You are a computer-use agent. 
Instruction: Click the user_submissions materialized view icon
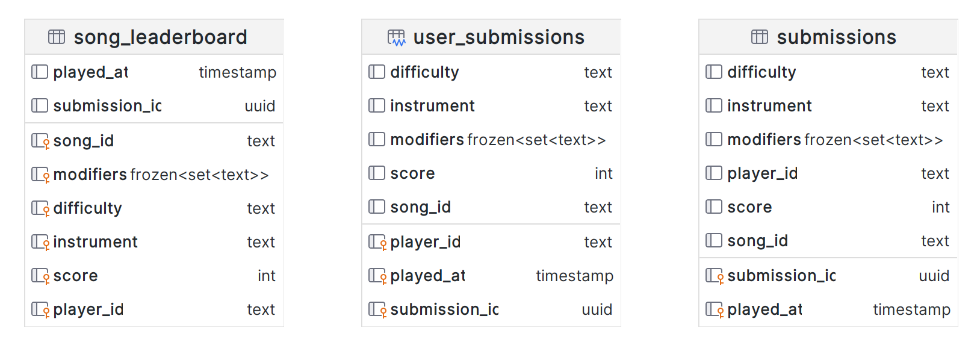coord(396,38)
